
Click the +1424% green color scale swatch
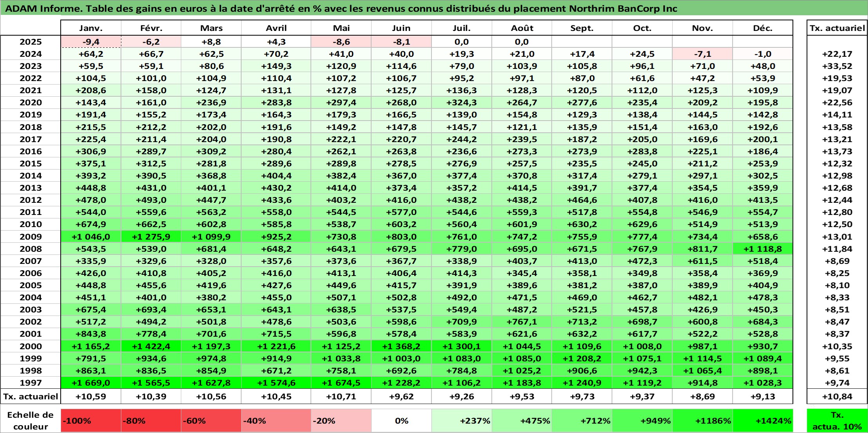point(763,420)
